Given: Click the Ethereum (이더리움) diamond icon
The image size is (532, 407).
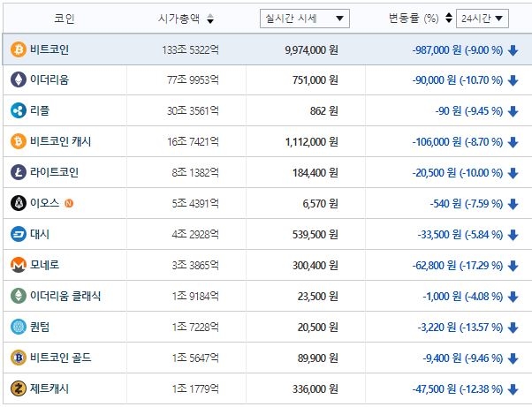Looking at the screenshot, I should [18, 80].
